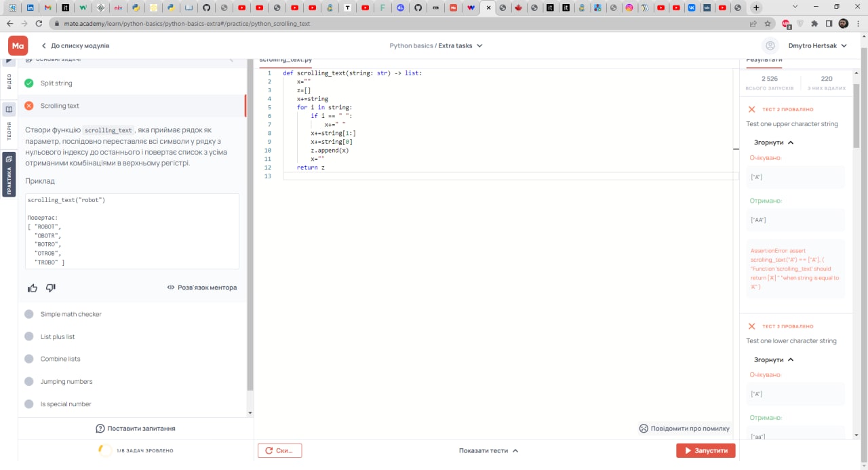The image size is (868, 470).
Task: Select the Simple math checker task
Action: coord(71,314)
